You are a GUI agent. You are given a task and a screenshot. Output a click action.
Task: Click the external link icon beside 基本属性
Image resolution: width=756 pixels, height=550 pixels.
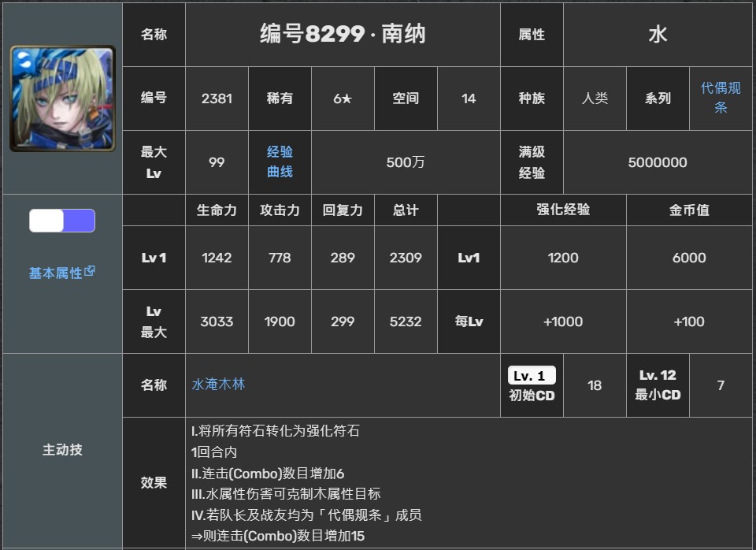90,271
